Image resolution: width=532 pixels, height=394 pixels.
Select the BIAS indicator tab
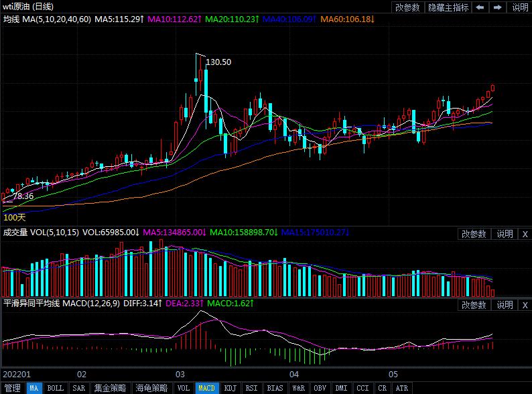coord(275,388)
